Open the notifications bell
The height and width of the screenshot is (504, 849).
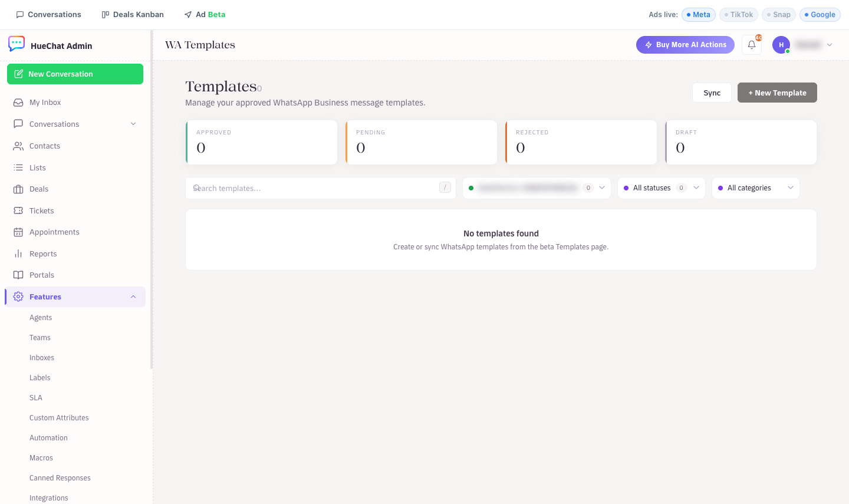752,45
